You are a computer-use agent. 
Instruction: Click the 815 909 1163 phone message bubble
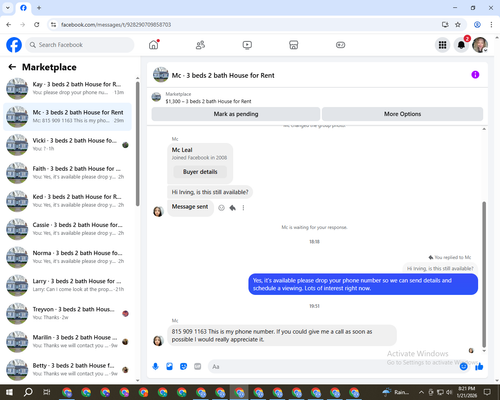(282, 335)
